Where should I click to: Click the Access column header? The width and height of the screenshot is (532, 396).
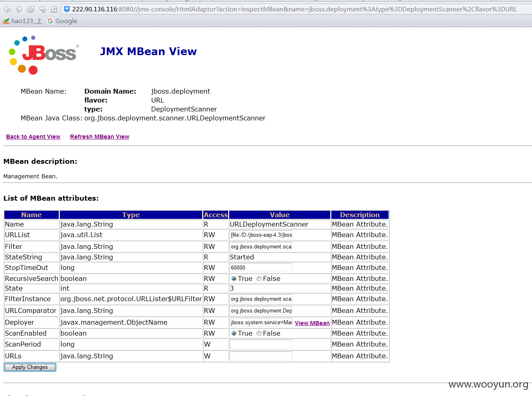point(216,215)
